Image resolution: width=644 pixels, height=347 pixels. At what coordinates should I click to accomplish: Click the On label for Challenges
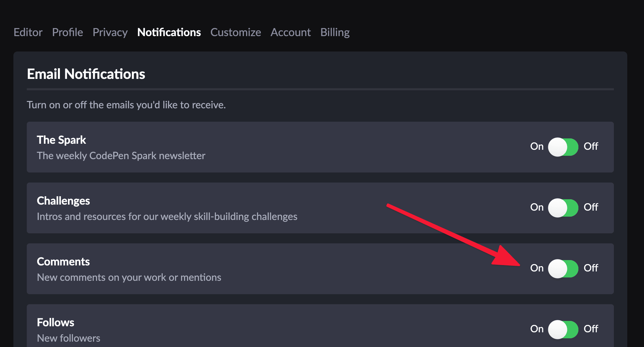[x=537, y=207]
